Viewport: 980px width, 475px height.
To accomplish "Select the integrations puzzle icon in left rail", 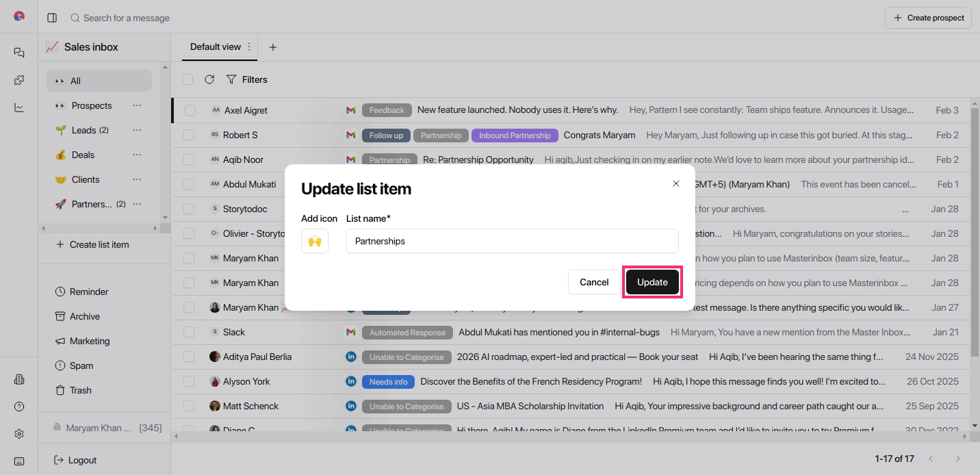I will [18, 79].
